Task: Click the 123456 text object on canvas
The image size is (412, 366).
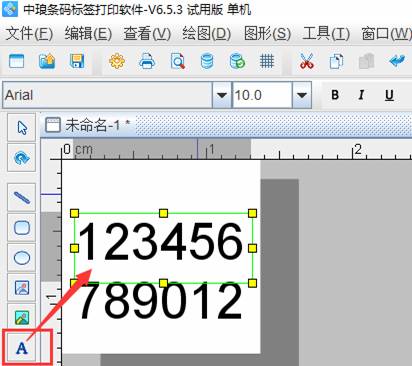Action: coord(163,247)
